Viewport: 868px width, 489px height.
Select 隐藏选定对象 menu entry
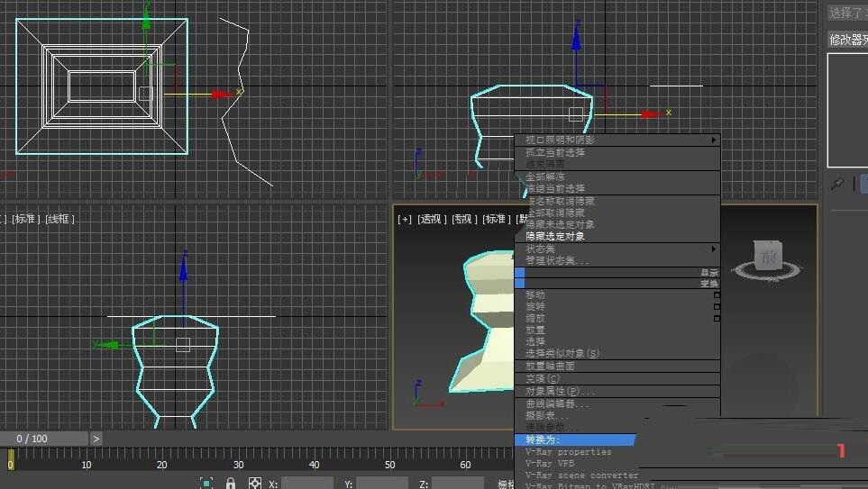coord(555,236)
